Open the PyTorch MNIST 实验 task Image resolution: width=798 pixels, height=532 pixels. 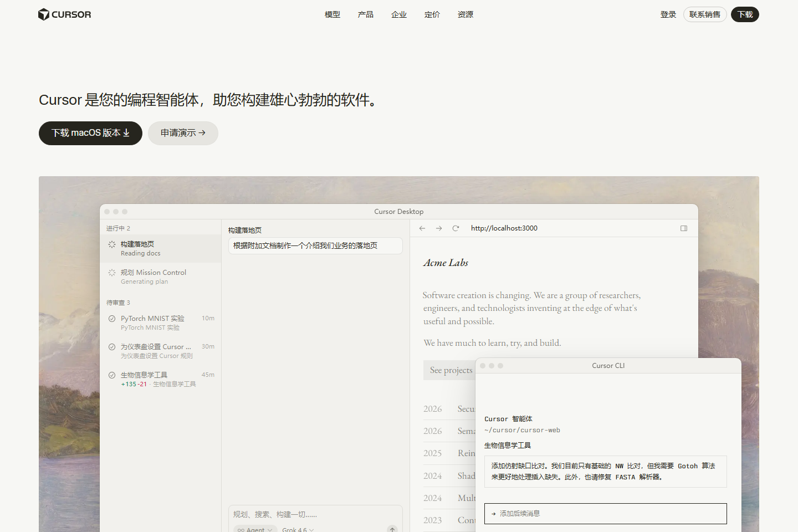point(161,323)
